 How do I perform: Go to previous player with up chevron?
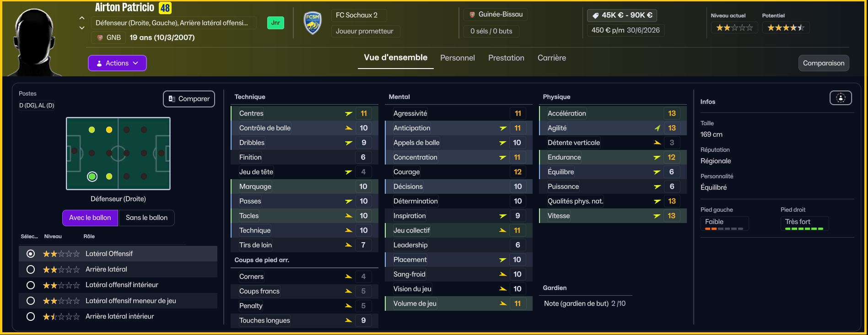click(x=82, y=18)
